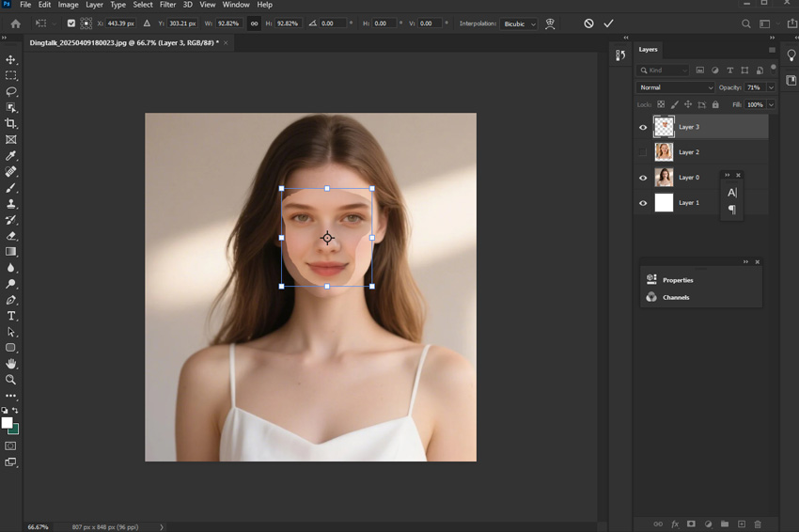Open the Normal blend mode dropdown
This screenshot has width=799, height=532.
click(675, 87)
